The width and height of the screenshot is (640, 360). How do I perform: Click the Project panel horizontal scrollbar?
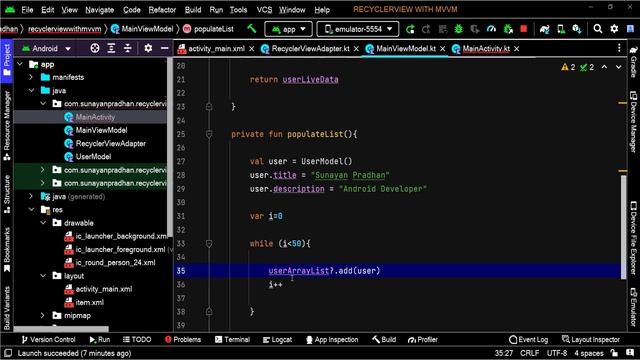(61, 329)
